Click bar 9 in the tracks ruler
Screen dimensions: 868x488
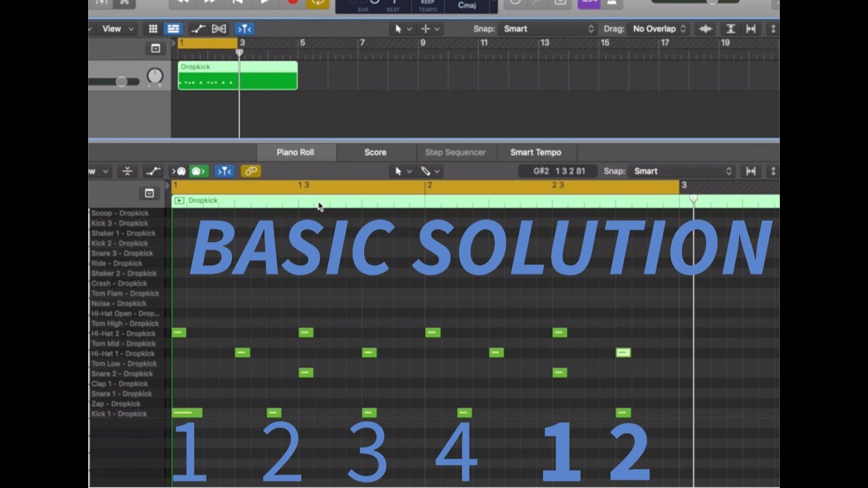click(422, 43)
